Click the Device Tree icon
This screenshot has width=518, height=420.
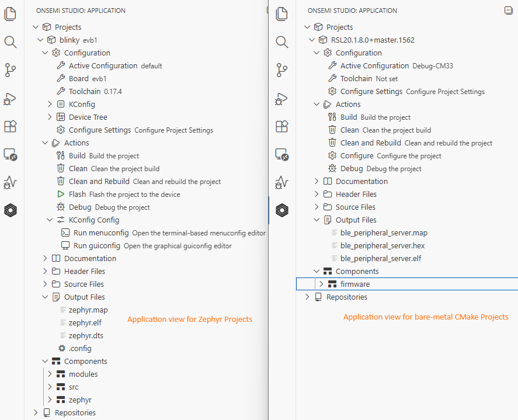click(x=60, y=117)
